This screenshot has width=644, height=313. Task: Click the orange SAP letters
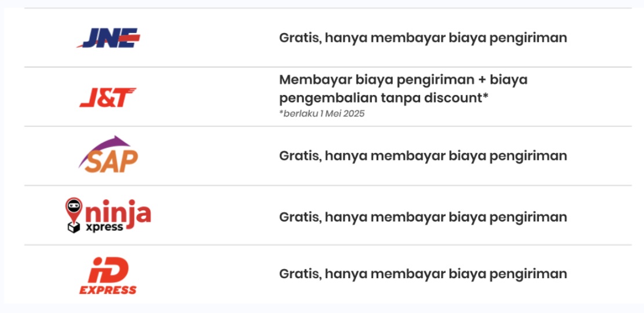111,161
